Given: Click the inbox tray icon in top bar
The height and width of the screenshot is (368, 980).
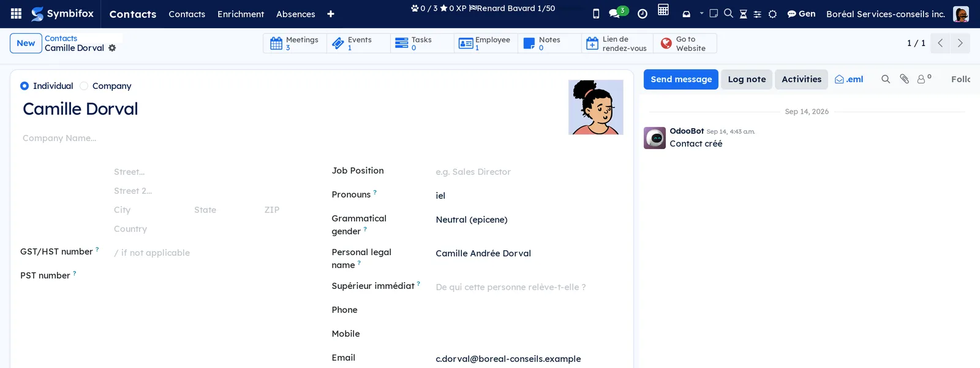Looking at the screenshot, I should tap(687, 13).
